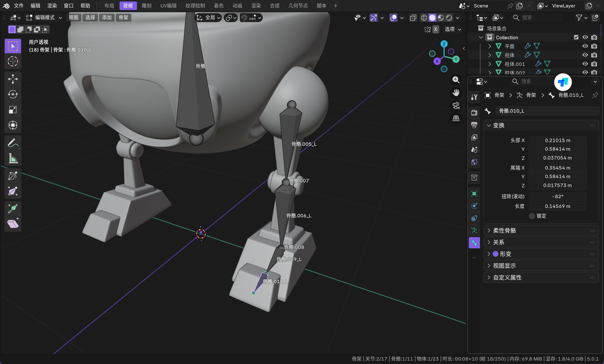The image size is (604, 364).
Task: Select the Measure tool
Action: (13, 158)
